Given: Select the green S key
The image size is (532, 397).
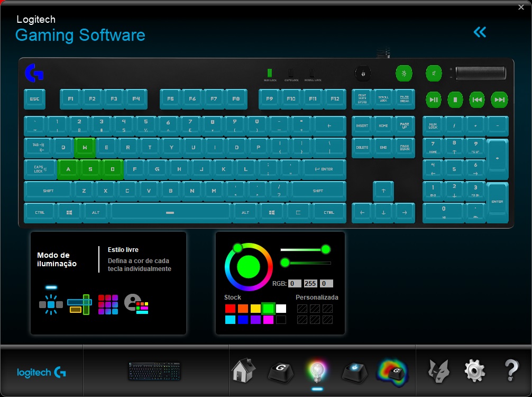Looking at the screenshot, I should 90,169.
